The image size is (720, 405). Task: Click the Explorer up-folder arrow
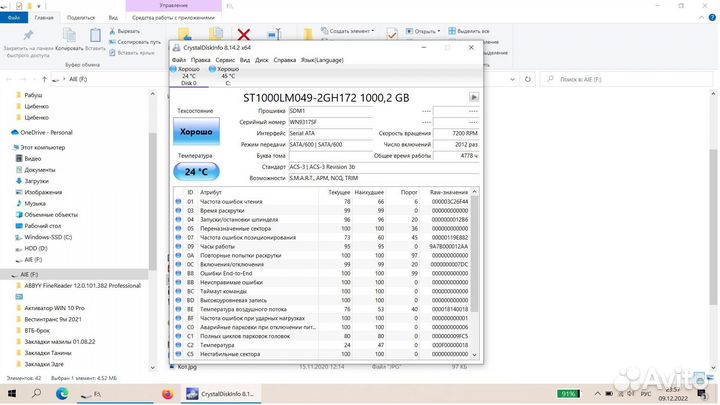44,79
